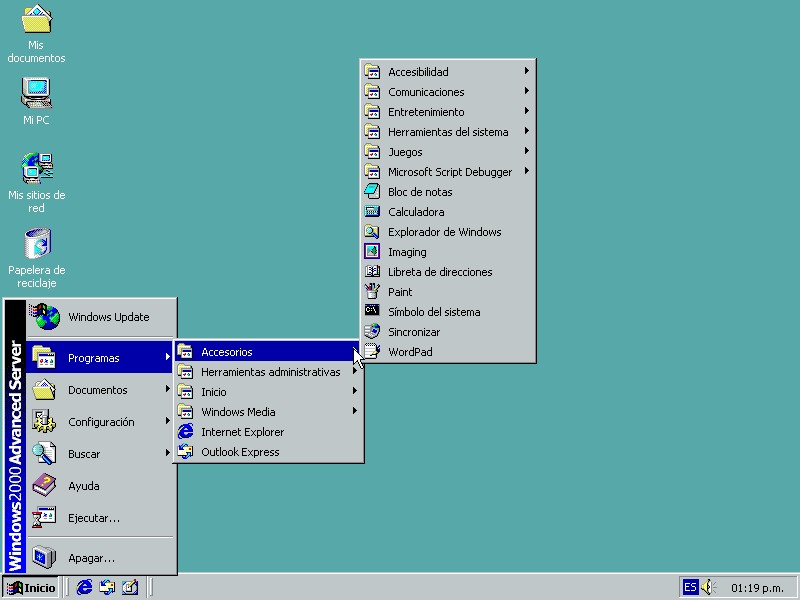Click the Ayuda book icon
The width and height of the screenshot is (800, 600).
click(44, 485)
